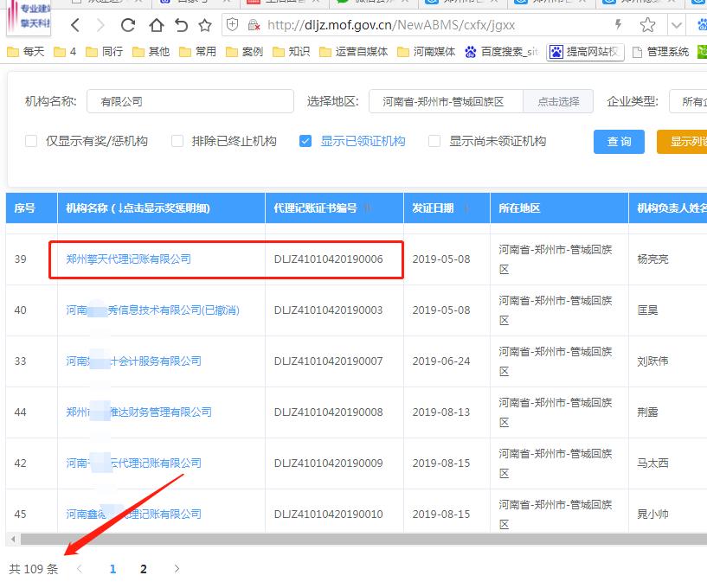Open the row 42 代理记账有限公司 link
This screenshot has width=707, height=588.
click(133, 463)
